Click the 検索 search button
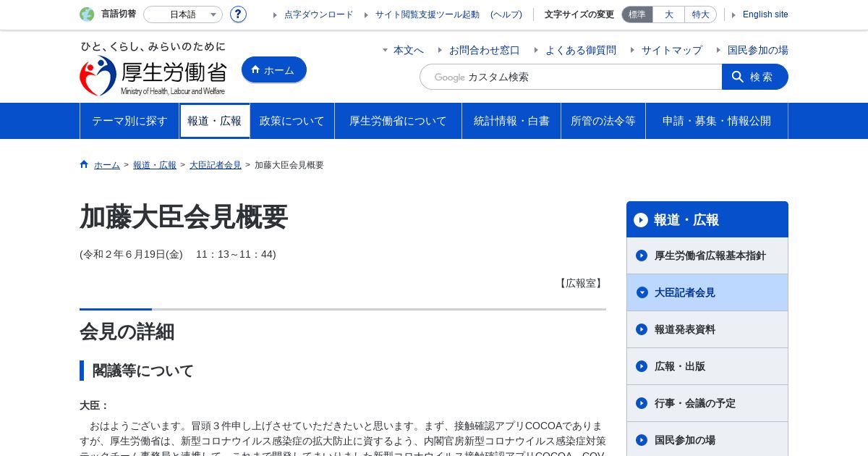The height and width of the screenshot is (456, 868). (x=755, y=77)
